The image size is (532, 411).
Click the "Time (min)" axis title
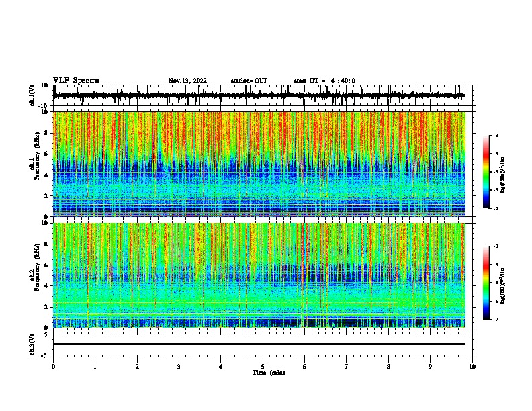pyautogui.click(x=269, y=373)
